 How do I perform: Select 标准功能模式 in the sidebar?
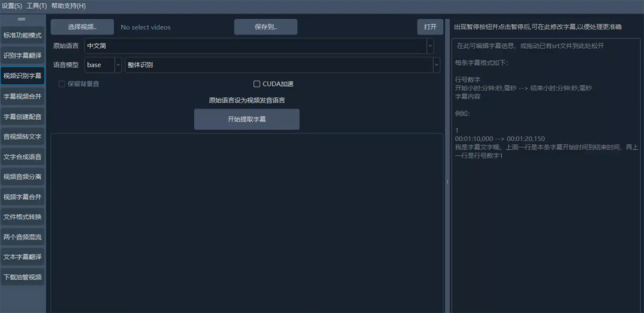click(23, 35)
